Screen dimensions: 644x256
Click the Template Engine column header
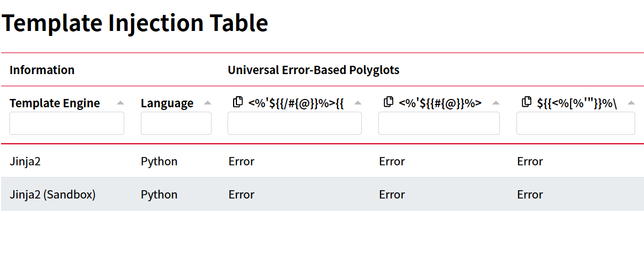pyautogui.click(x=55, y=103)
